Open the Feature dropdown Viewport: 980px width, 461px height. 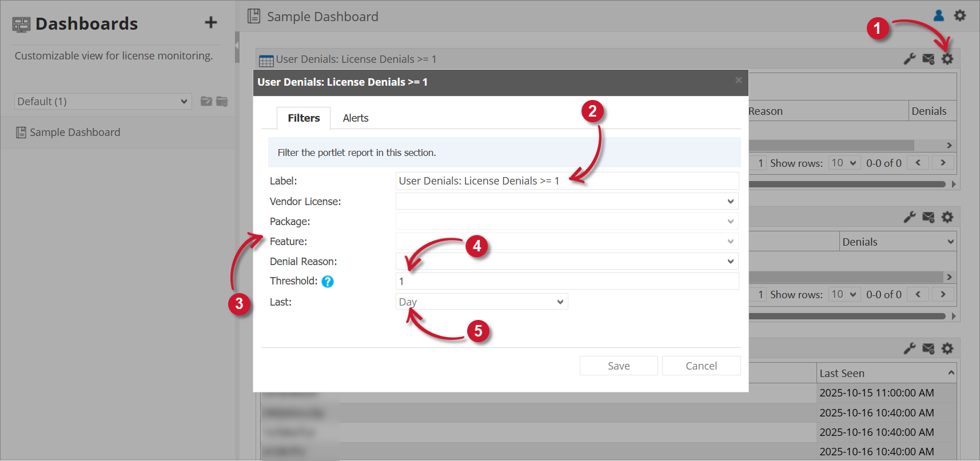(x=567, y=241)
